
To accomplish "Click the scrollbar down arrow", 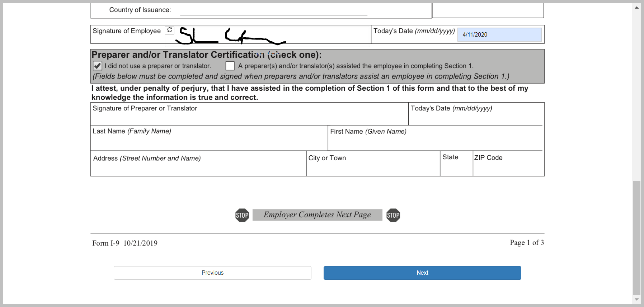I will 636,299.
